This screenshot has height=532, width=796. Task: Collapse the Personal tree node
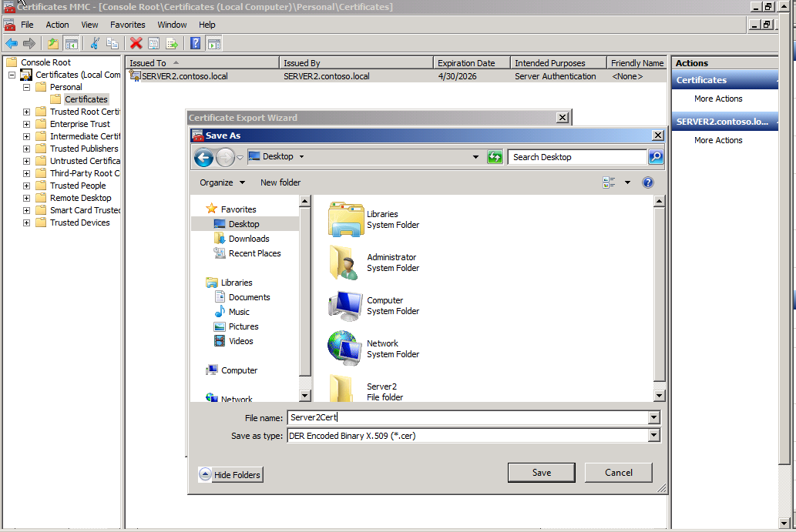coord(26,87)
